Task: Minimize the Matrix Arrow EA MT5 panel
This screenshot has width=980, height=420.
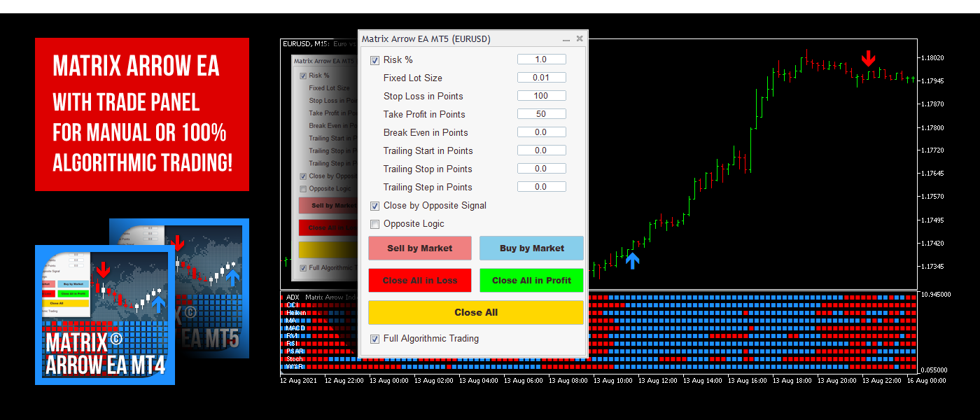Action: tap(566, 38)
